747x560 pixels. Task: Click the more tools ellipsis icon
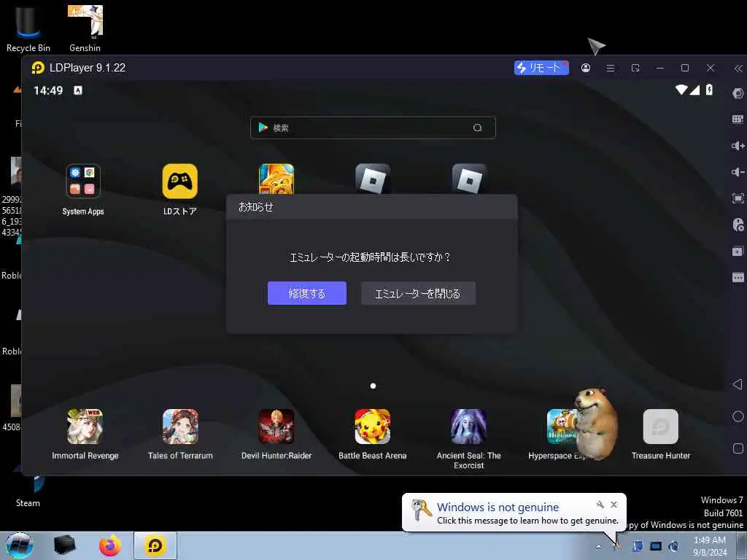click(x=738, y=277)
